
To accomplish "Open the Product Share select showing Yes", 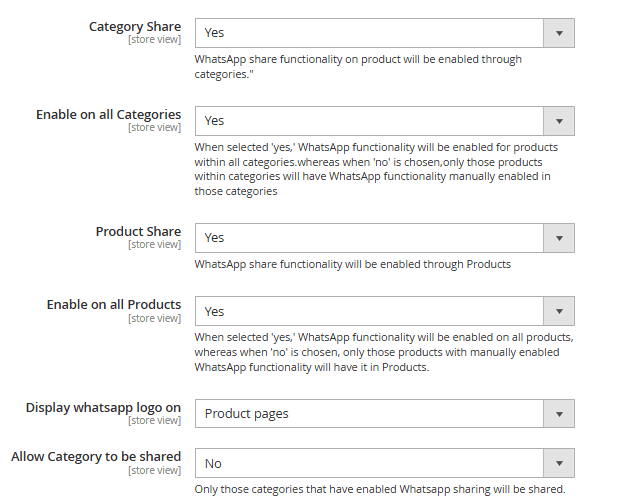I will 369,238.
